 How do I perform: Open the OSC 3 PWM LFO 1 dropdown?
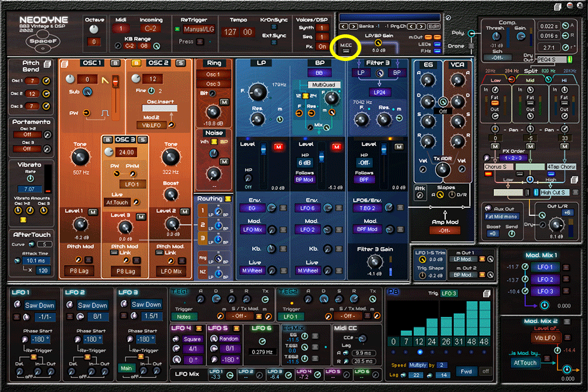click(132, 184)
